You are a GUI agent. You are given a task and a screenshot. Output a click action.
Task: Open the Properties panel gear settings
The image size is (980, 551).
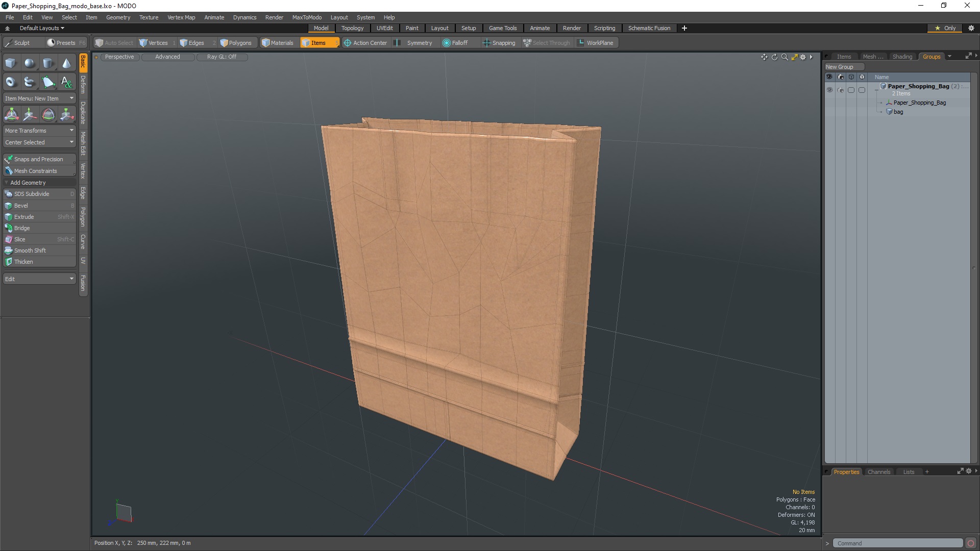[x=969, y=471]
